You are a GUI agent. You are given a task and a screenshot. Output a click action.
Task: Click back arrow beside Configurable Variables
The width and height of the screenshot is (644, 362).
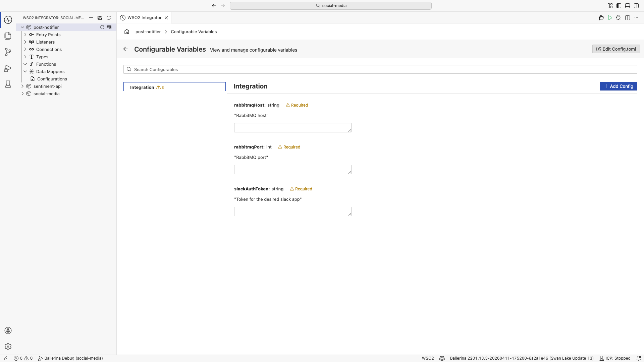point(125,49)
